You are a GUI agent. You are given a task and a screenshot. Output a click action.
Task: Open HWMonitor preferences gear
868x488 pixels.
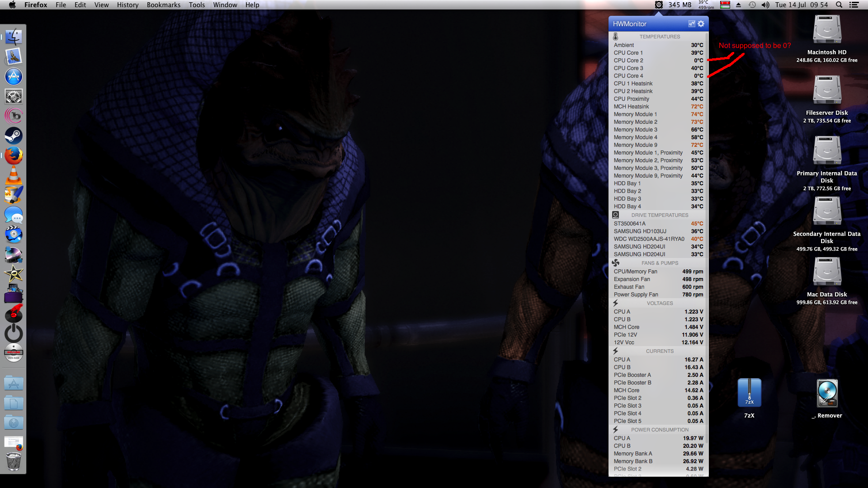click(x=701, y=24)
